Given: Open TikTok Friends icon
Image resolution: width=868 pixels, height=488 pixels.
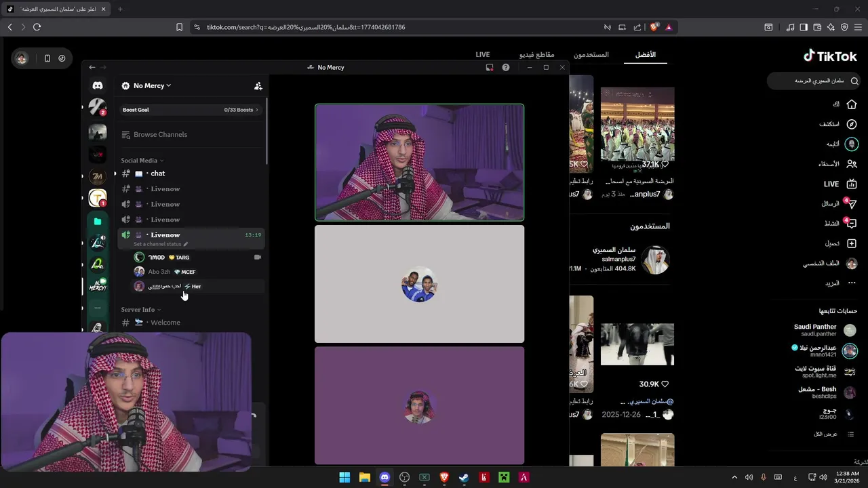Looking at the screenshot, I should [x=852, y=164].
